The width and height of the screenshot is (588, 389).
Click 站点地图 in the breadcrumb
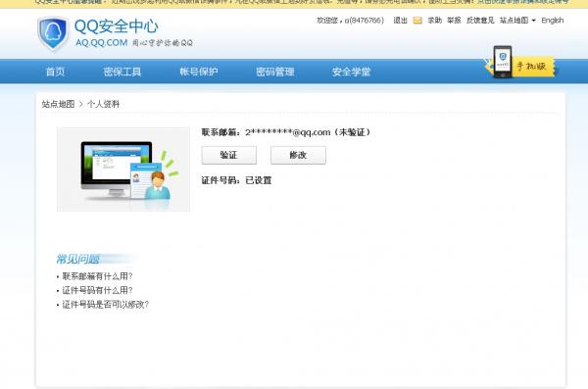point(58,104)
